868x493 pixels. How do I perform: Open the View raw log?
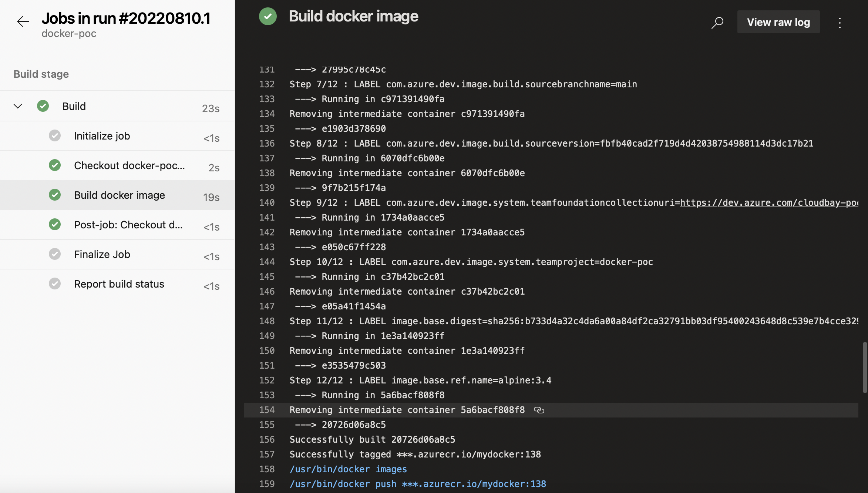click(x=778, y=22)
